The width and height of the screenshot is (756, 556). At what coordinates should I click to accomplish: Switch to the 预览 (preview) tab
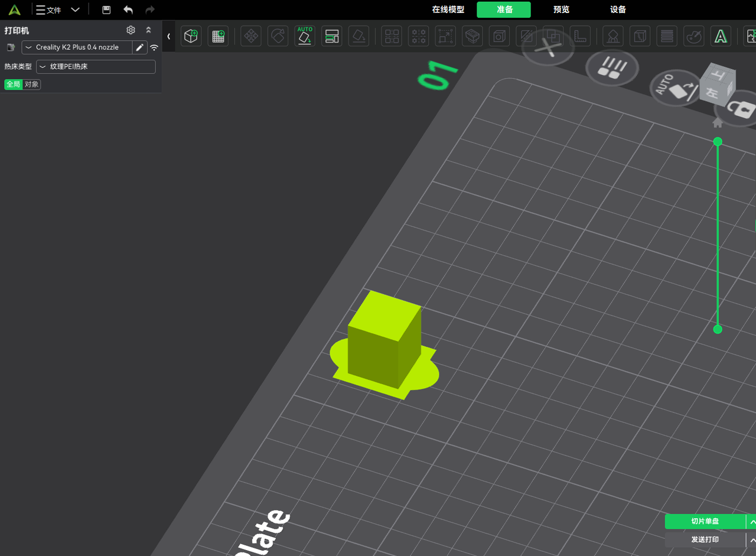click(561, 9)
